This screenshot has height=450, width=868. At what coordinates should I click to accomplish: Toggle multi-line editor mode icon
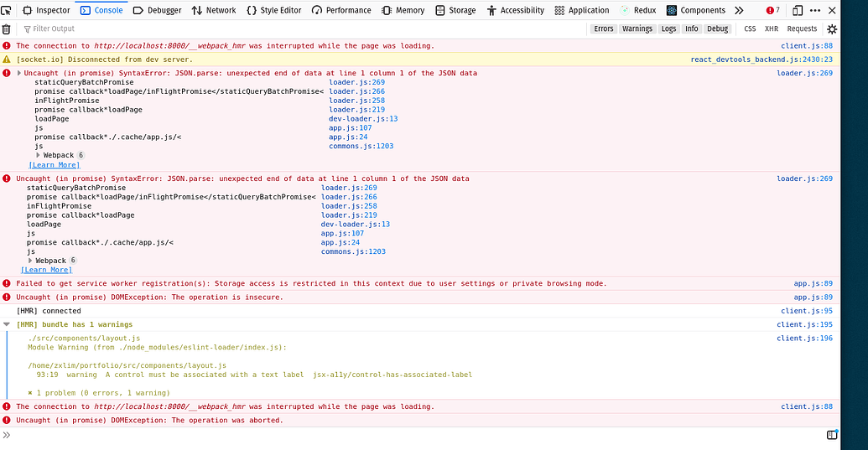pyautogui.click(x=832, y=435)
